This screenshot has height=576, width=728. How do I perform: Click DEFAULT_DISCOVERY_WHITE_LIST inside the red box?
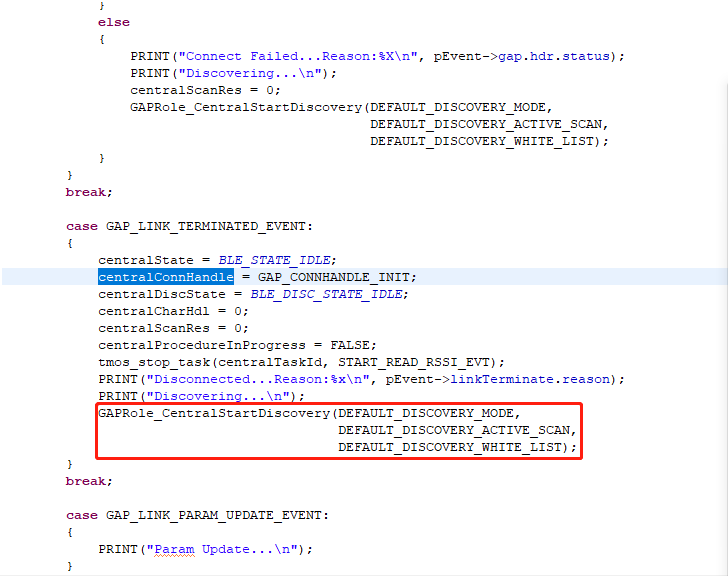click(454, 447)
